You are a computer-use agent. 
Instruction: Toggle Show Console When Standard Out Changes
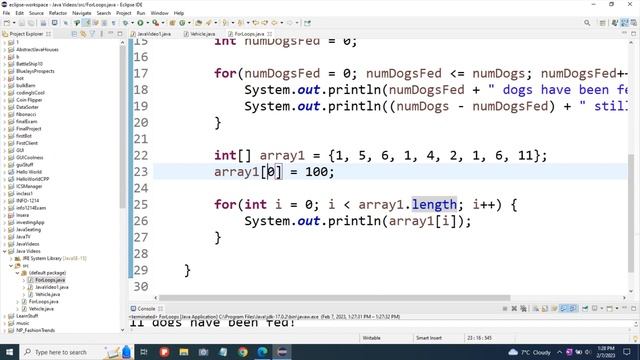coord(563,309)
